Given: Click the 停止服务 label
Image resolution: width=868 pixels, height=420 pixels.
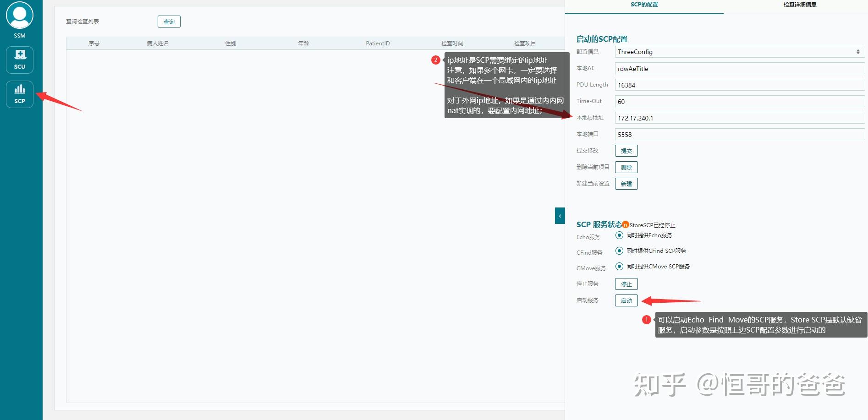Looking at the screenshot, I should point(588,284).
